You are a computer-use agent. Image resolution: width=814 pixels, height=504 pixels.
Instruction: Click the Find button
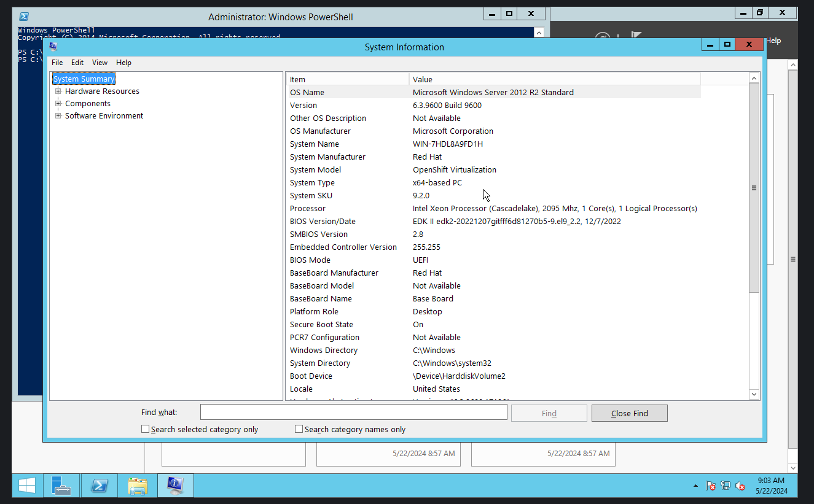pos(549,413)
